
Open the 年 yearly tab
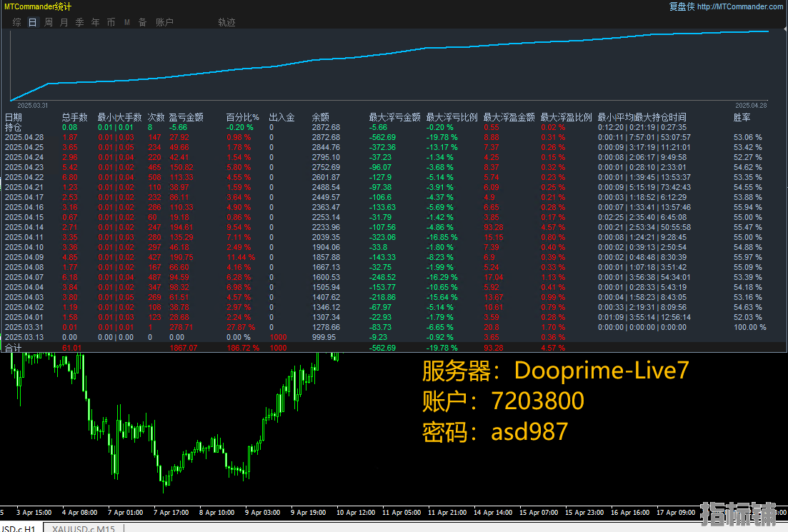tap(96, 22)
